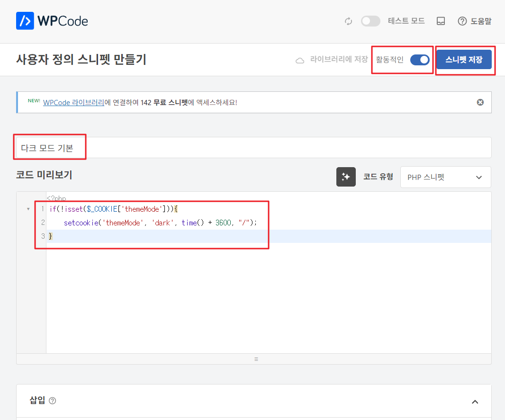This screenshot has height=420, width=505.
Task: Fold code at line 1 gutter arrow
Action: (x=28, y=209)
